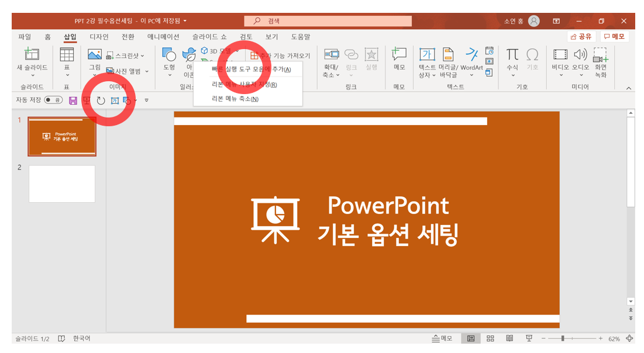Click the insert object icon

click(x=489, y=72)
